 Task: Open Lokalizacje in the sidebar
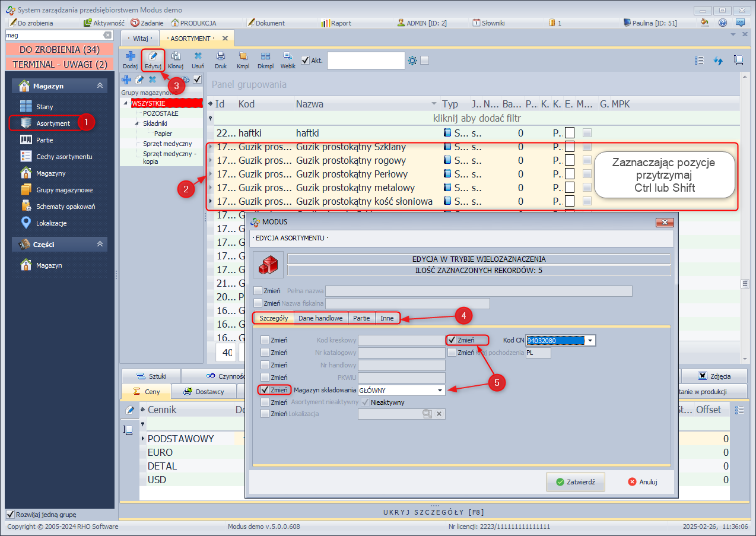pyautogui.click(x=51, y=223)
